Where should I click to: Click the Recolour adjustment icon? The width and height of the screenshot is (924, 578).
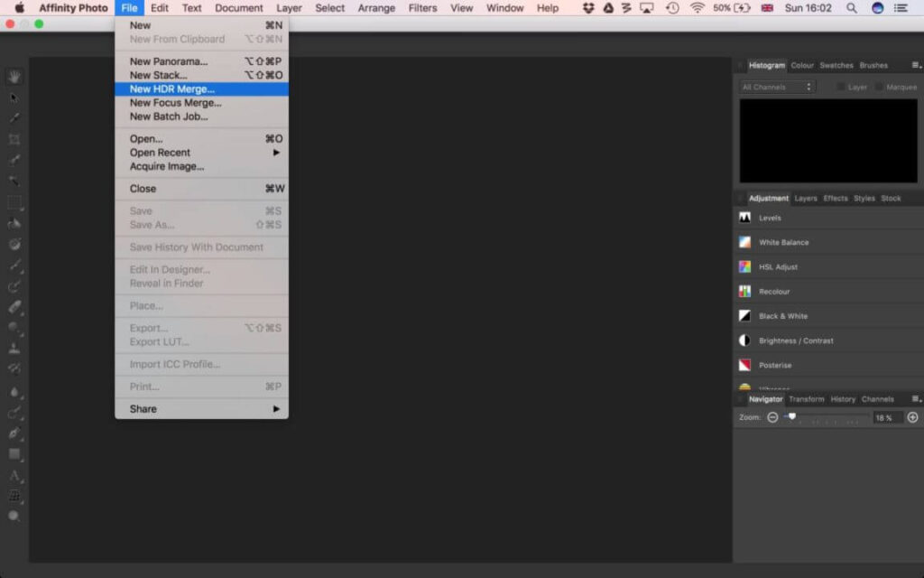click(x=744, y=292)
